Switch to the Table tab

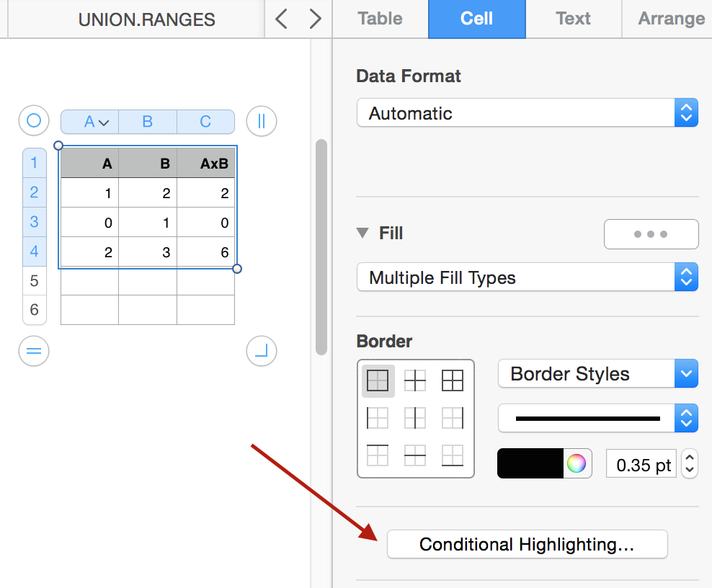tap(380, 19)
